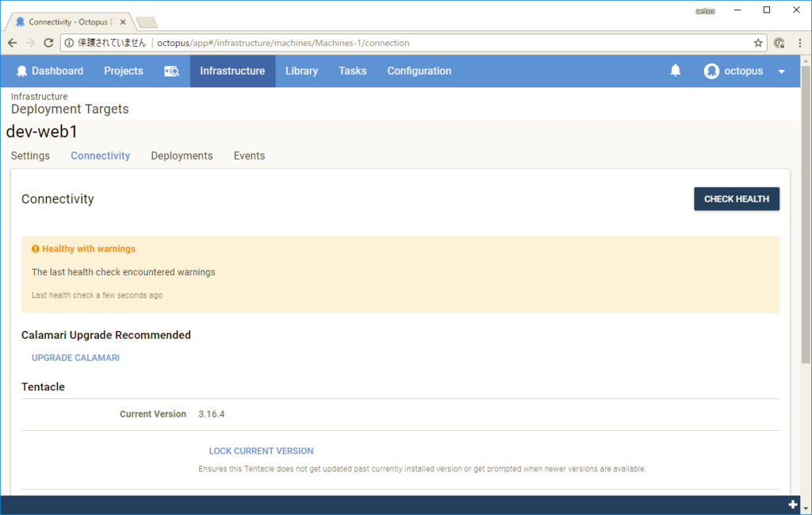Open Deployment Targets heading link

[70, 109]
